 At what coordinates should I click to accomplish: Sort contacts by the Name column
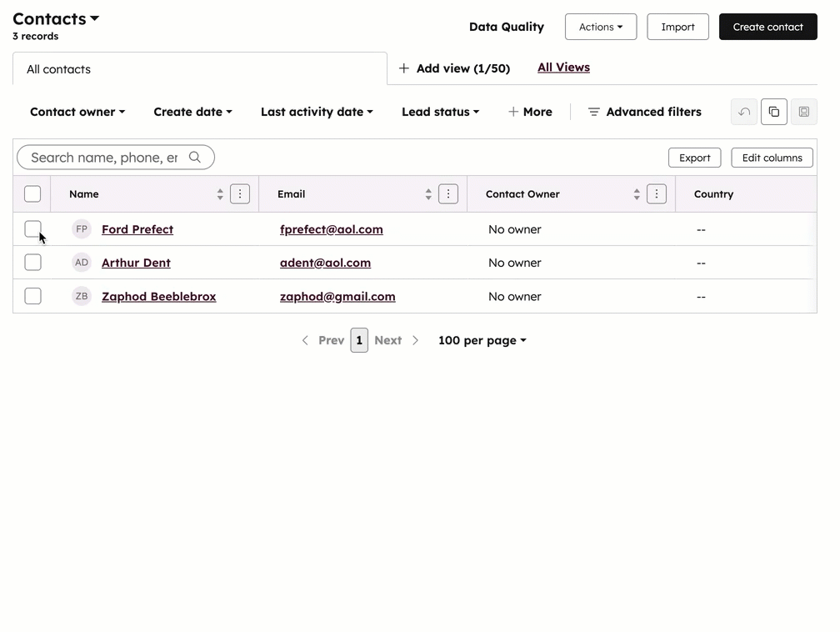coord(219,193)
